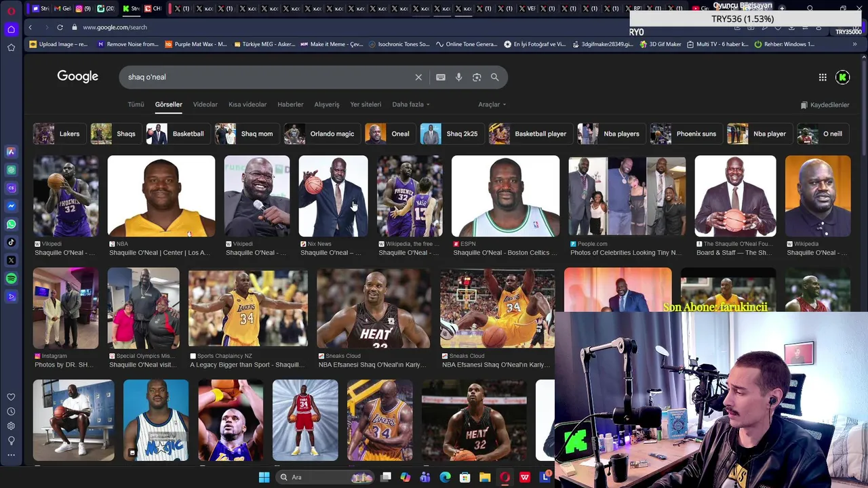
Task: Launch Microsoft Edge from the taskbar
Action: [x=446, y=477]
